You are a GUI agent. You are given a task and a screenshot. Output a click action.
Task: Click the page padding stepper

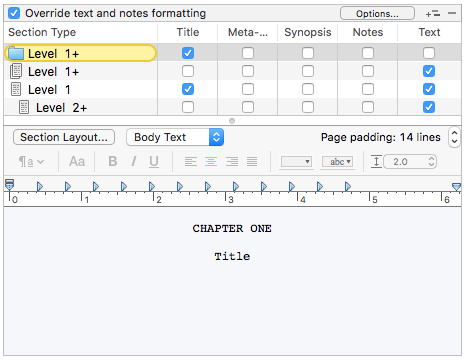tap(454, 137)
